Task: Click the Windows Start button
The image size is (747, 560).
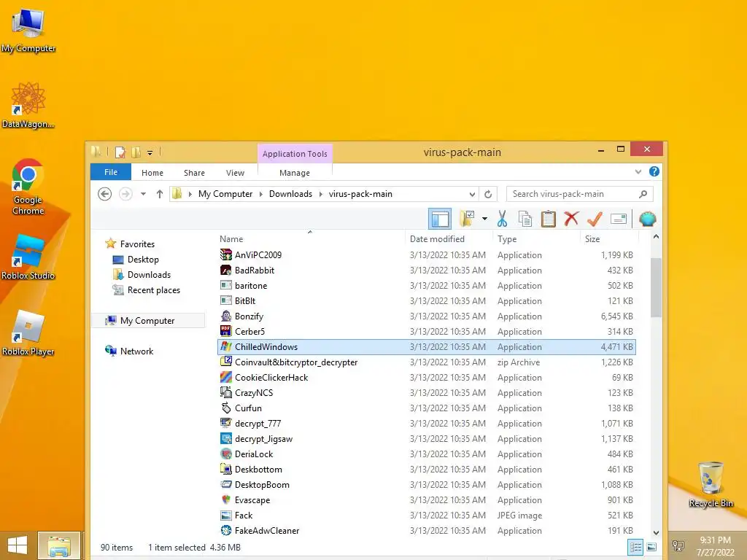Action: tap(18, 545)
